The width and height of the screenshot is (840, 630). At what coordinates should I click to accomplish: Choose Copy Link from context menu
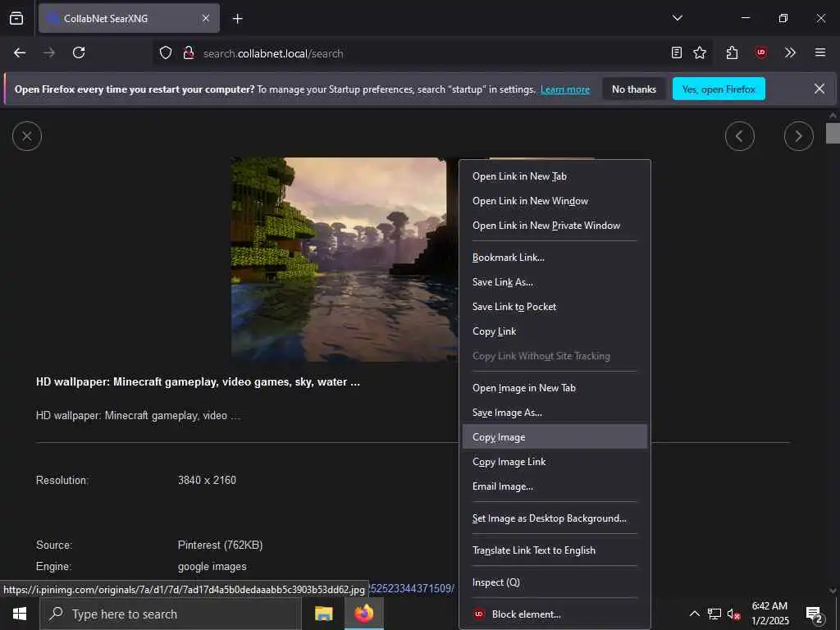(x=555, y=331)
